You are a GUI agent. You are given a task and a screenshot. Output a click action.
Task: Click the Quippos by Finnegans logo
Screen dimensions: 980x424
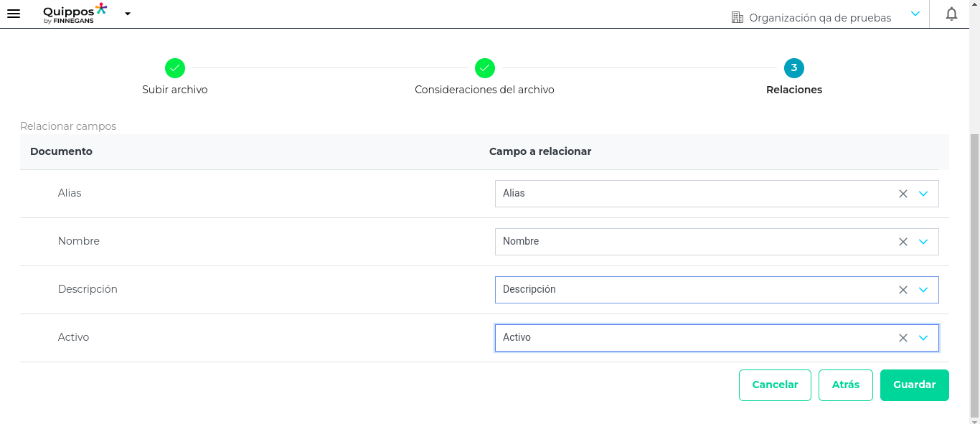75,14
